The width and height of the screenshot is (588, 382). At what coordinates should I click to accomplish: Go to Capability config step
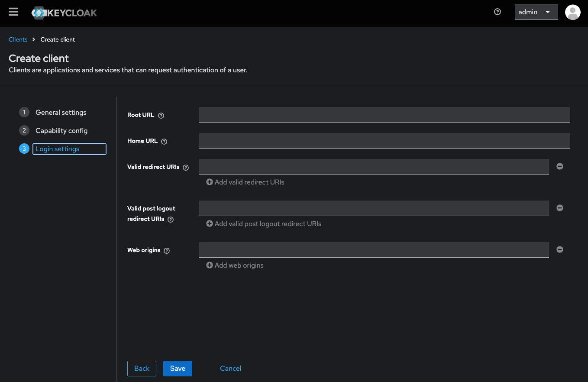coord(61,131)
